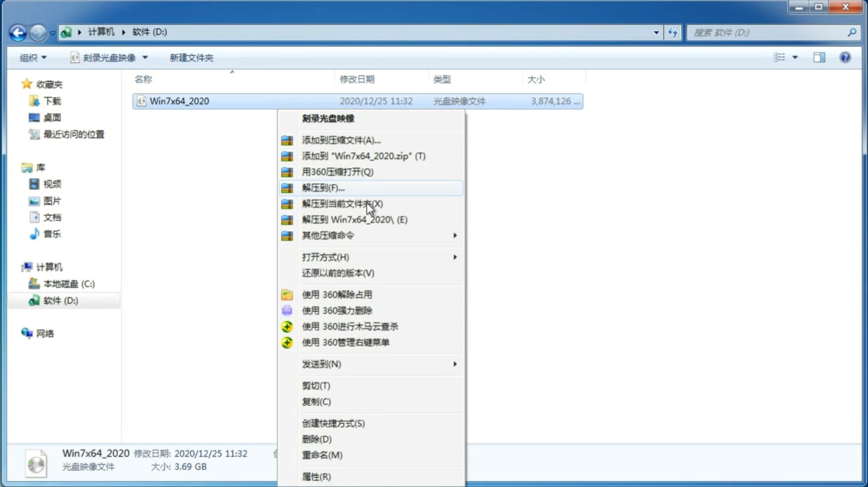
Task: Expand 其他压缩命令 submenu arrow
Action: point(456,235)
